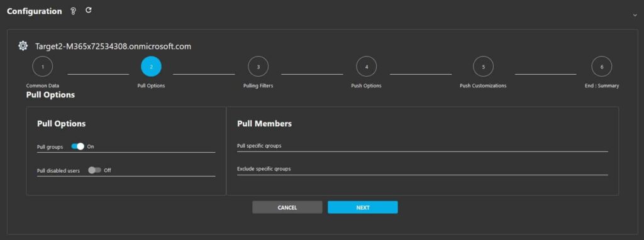
Task: Jump to step 6 End Summary
Action: [602, 67]
